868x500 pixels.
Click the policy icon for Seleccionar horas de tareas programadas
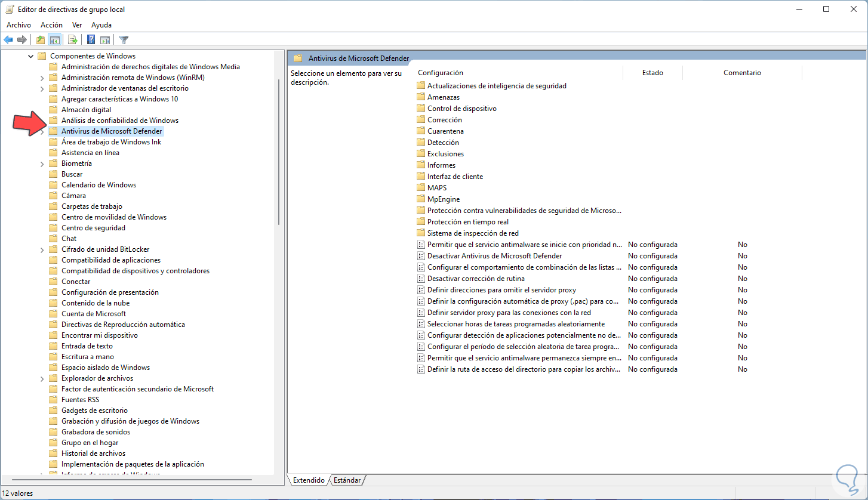tap(421, 324)
